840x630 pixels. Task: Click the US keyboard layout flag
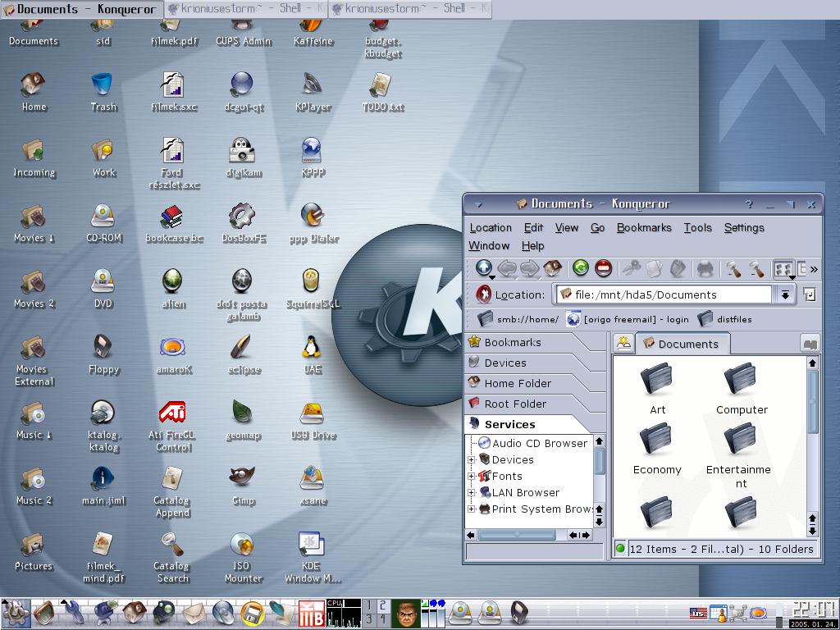pyautogui.click(x=697, y=612)
